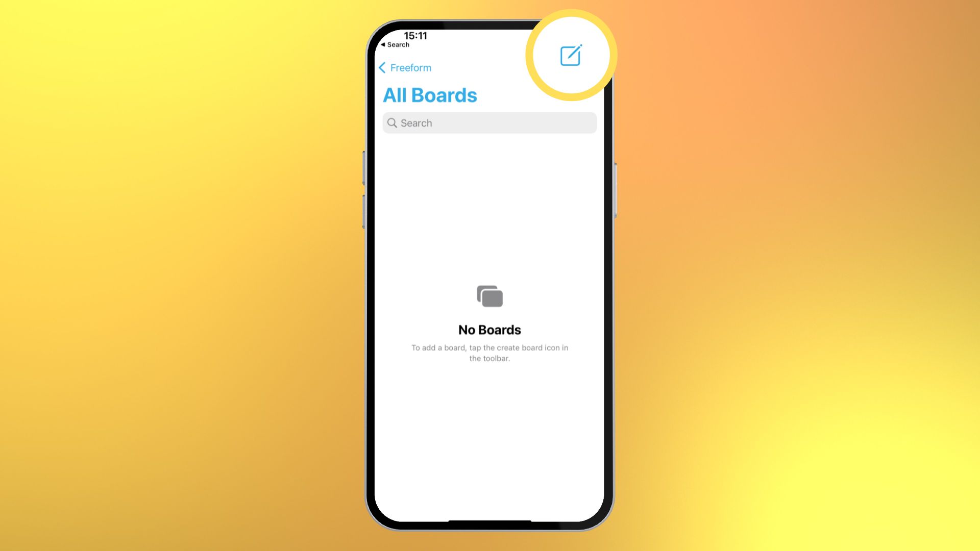Viewport: 980px width, 551px height.
Task: Open the Search field
Action: point(489,122)
